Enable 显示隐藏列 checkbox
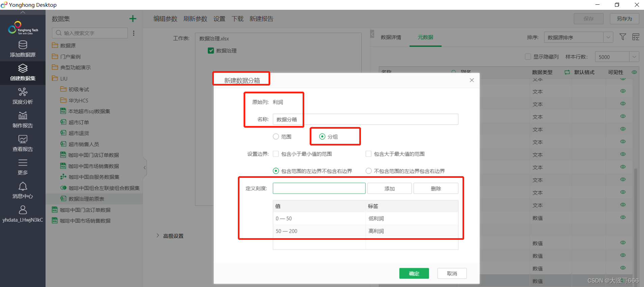 (x=528, y=57)
